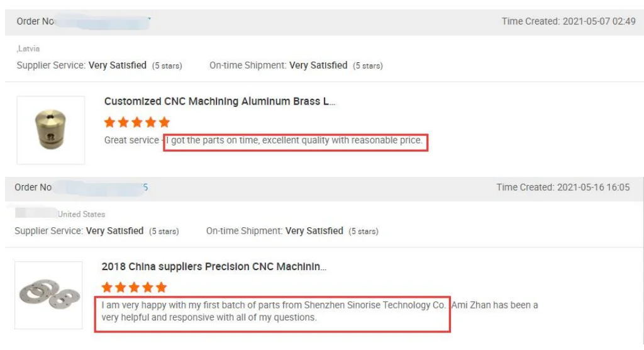Click the review text mentioning Shenzhen Sinorise Technology

pos(274,305)
